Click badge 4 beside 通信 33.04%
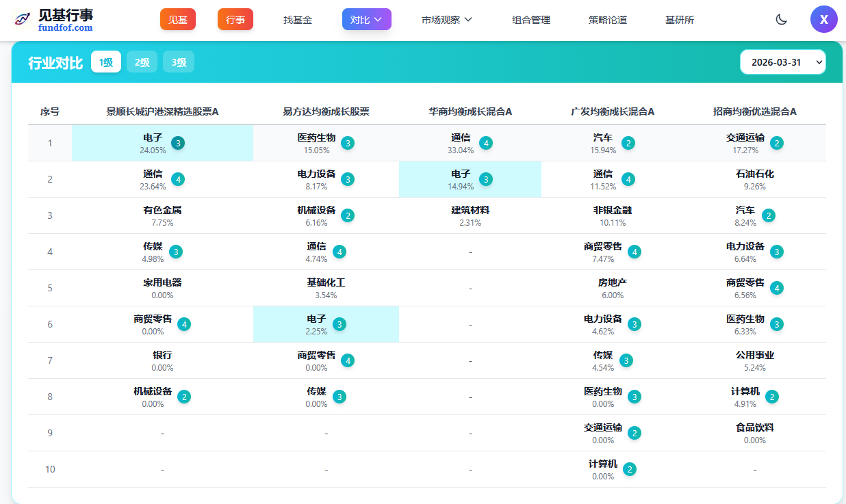The image size is (846, 504). [486, 143]
